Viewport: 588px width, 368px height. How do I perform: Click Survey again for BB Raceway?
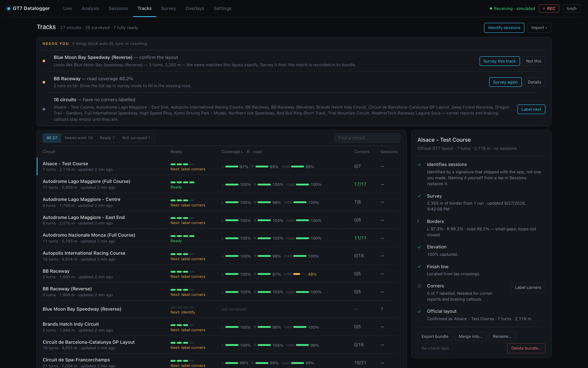[505, 82]
